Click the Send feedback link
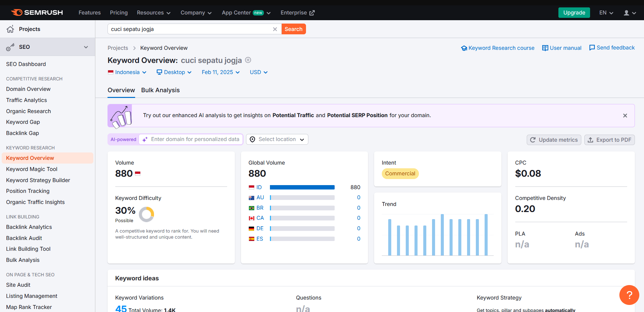 [612, 48]
